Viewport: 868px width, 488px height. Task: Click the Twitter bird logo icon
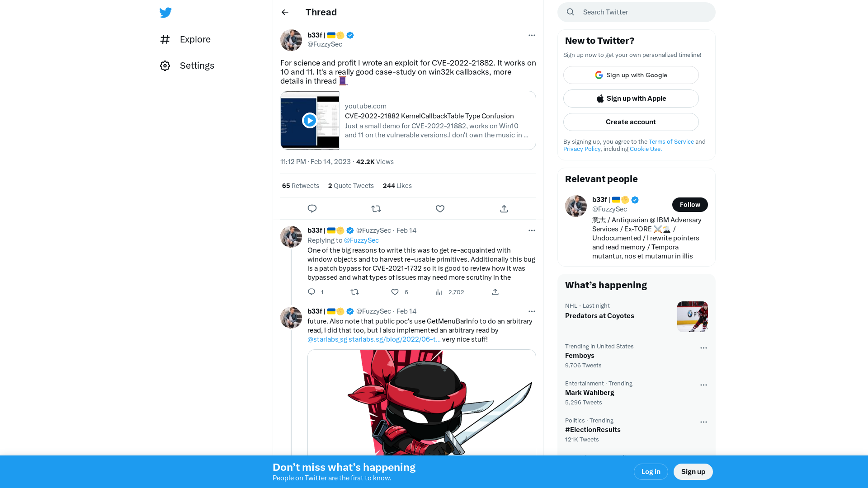[165, 13]
